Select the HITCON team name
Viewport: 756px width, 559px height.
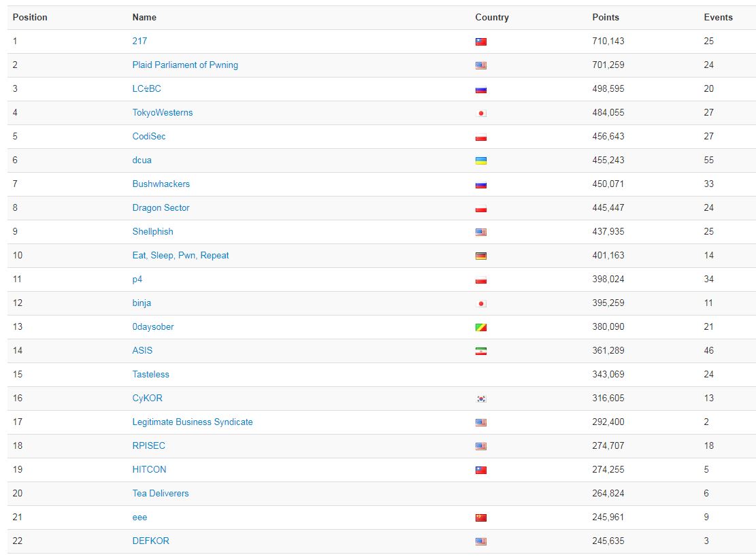149,469
